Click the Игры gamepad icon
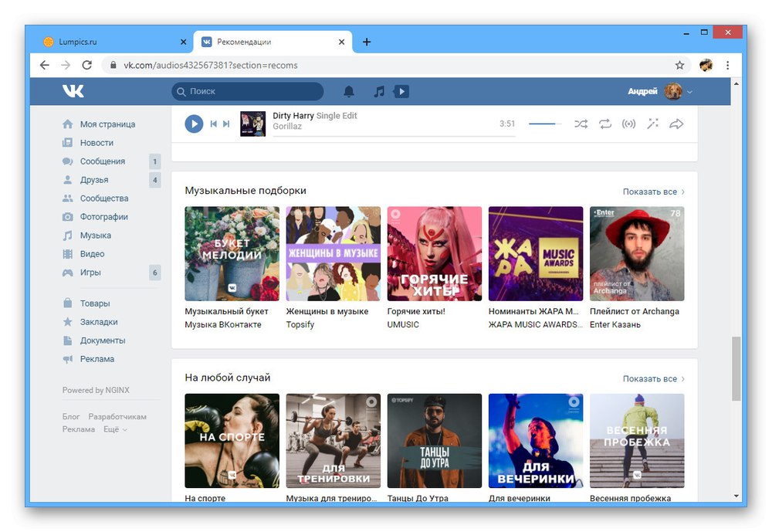The width and height of the screenshot is (772, 532). click(67, 273)
